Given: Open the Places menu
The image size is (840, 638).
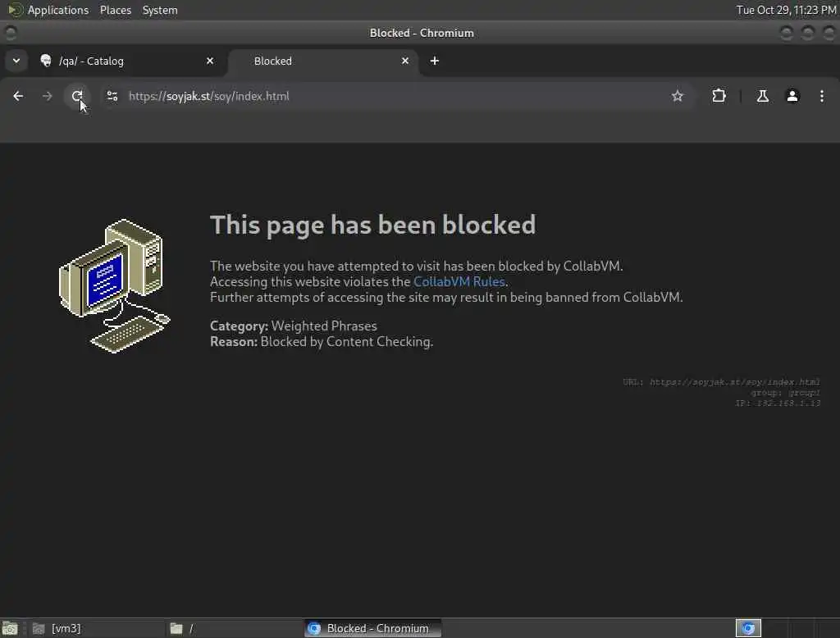Looking at the screenshot, I should (x=115, y=10).
